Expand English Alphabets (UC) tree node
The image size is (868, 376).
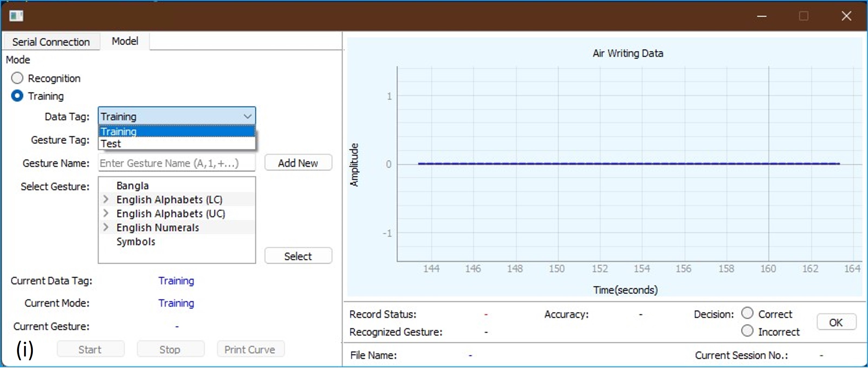click(106, 213)
